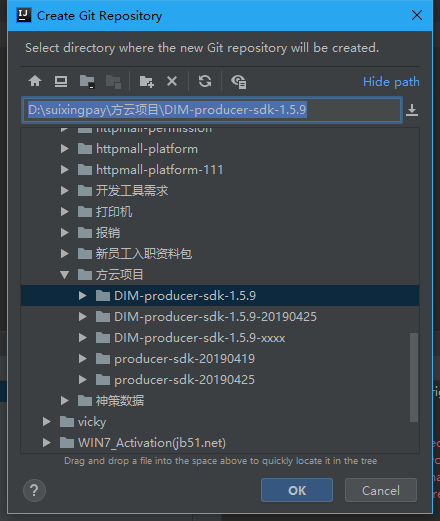Delete selected item with X icon
Image resolution: width=440 pixels, height=521 pixels.
[x=172, y=81]
